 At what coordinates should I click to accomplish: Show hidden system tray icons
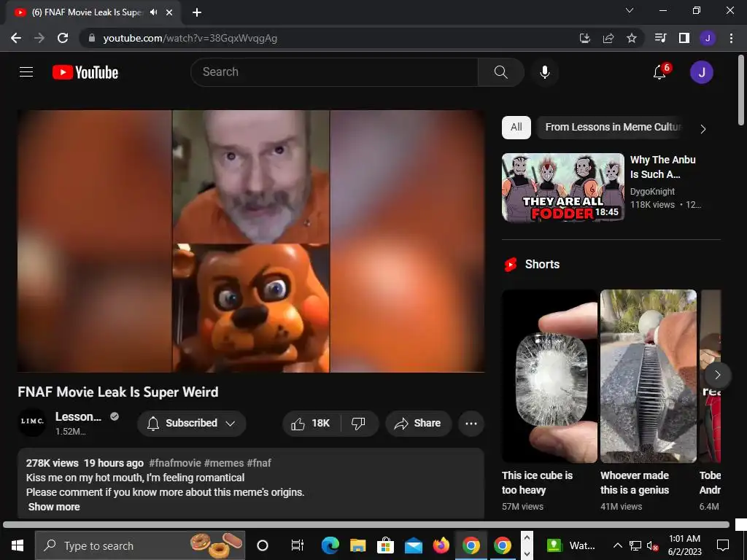tap(617, 545)
